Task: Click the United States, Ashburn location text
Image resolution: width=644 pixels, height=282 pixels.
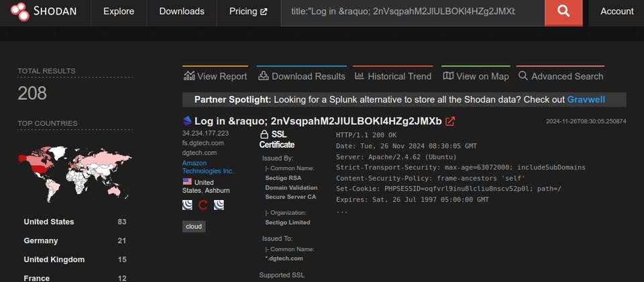Action: 206,186
